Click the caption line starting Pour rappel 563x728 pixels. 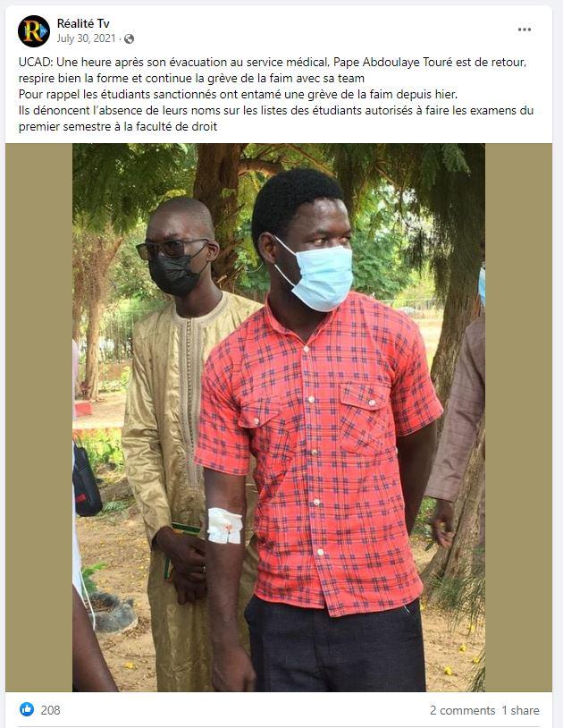[238, 94]
